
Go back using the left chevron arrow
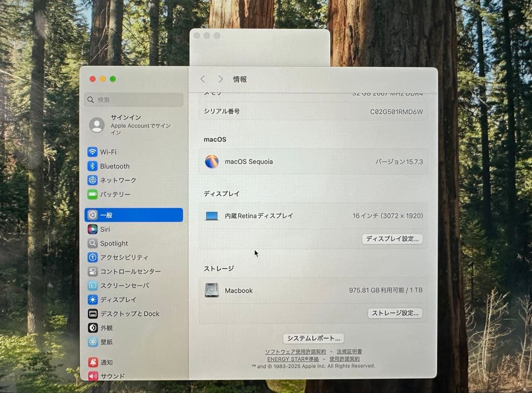pos(202,79)
